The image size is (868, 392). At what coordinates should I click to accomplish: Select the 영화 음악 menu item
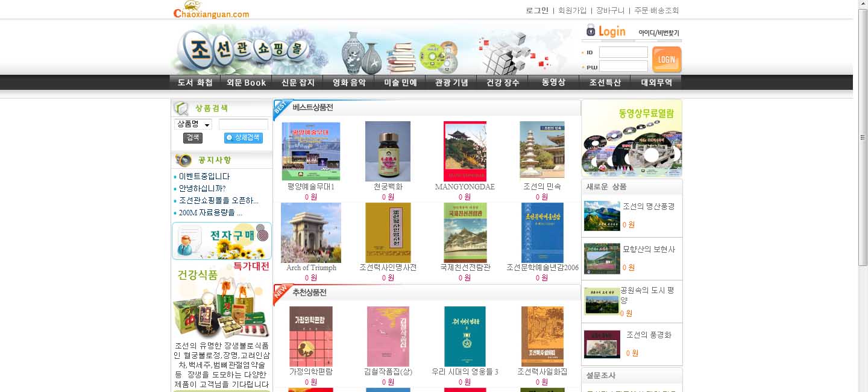[349, 83]
